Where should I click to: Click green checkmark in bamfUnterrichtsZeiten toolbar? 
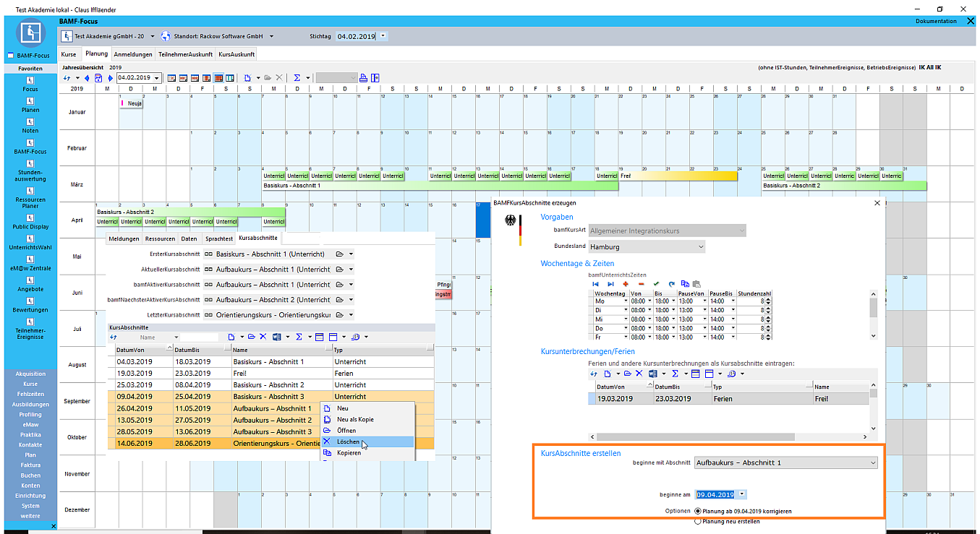click(x=656, y=284)
